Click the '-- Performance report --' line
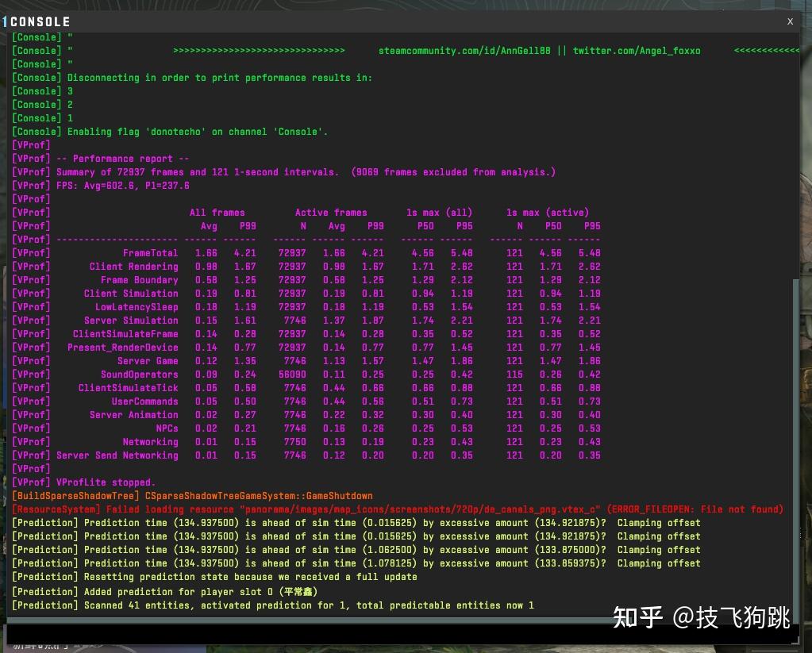Viewport: 812px width, 653px height. coord(101,159)
